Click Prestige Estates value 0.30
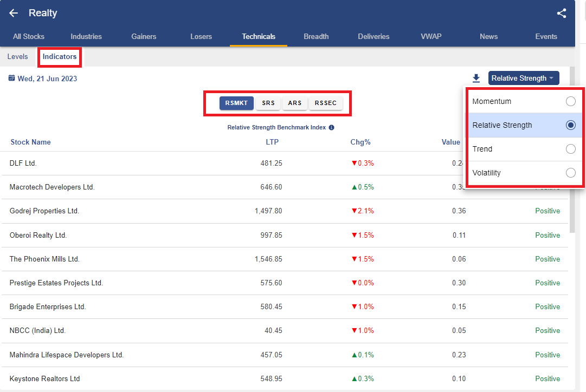 pos(459,283)
